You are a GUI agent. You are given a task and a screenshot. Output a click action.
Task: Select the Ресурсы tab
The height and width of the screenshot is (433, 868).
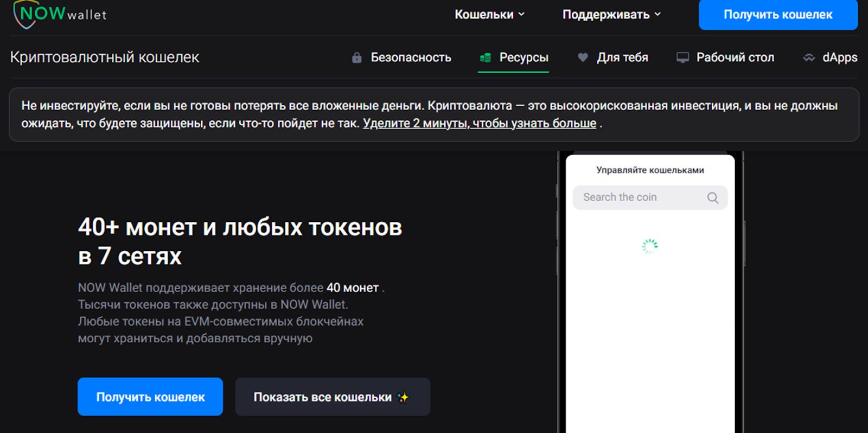pyautogui.click(x=514, y=58)
